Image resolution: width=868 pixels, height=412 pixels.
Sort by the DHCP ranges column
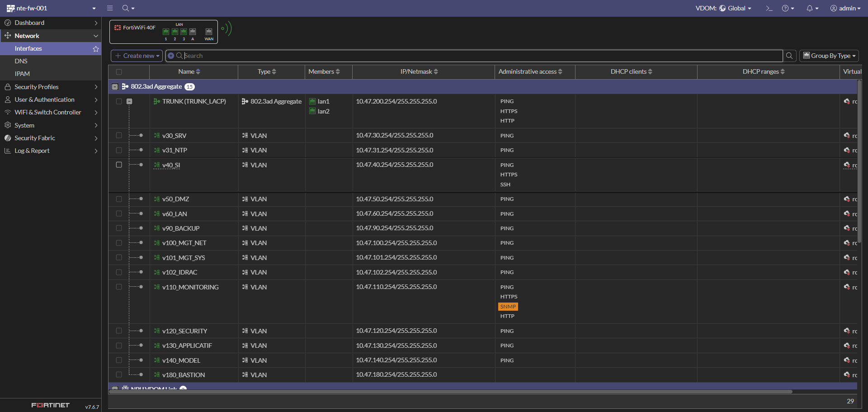point(769,72)
